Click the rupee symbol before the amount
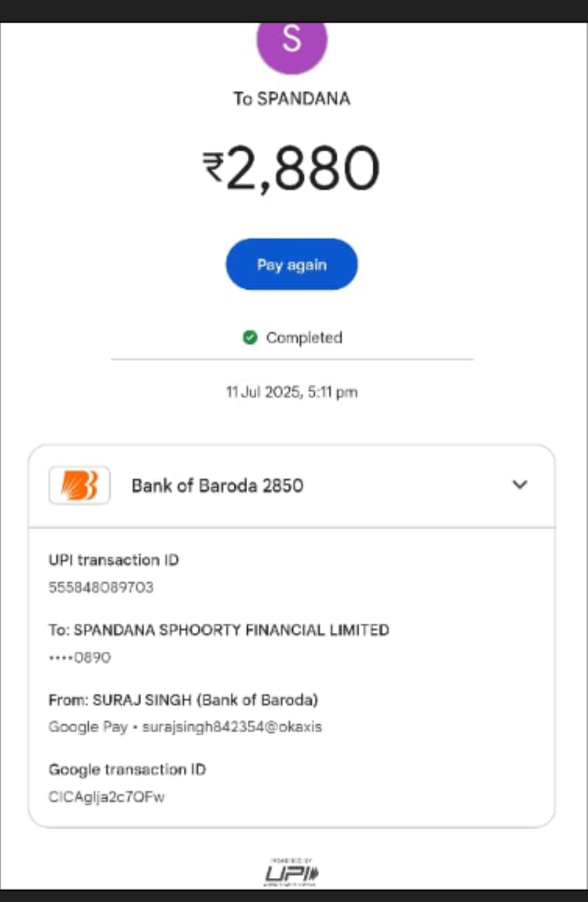588x902 pixels. coord(213,165)
